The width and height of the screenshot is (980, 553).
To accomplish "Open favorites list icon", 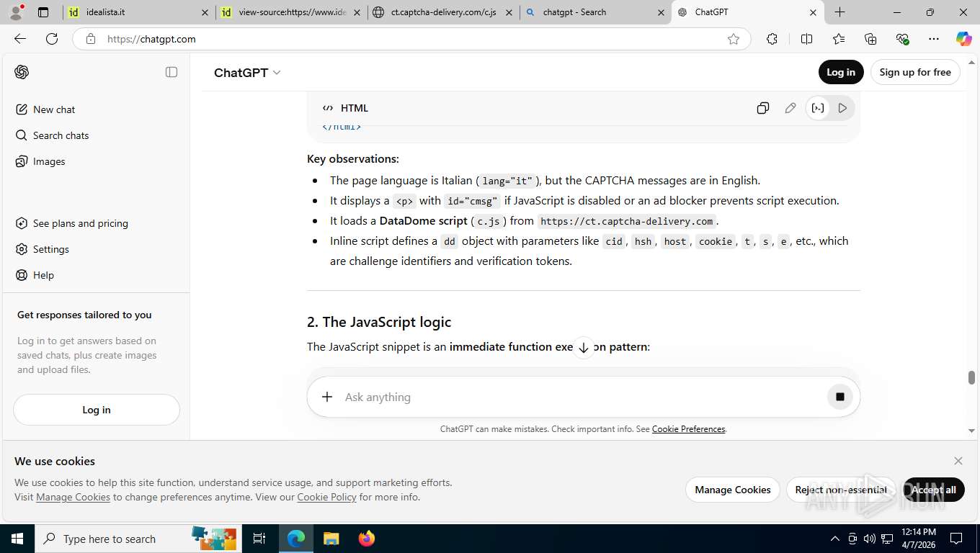I will (839, 39).
